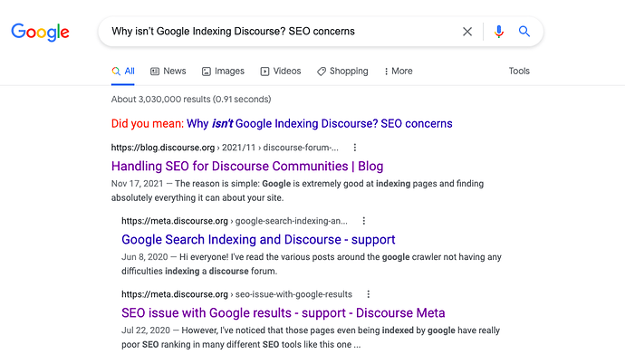Switch to the Videos tab

click(x=281, y=72)
